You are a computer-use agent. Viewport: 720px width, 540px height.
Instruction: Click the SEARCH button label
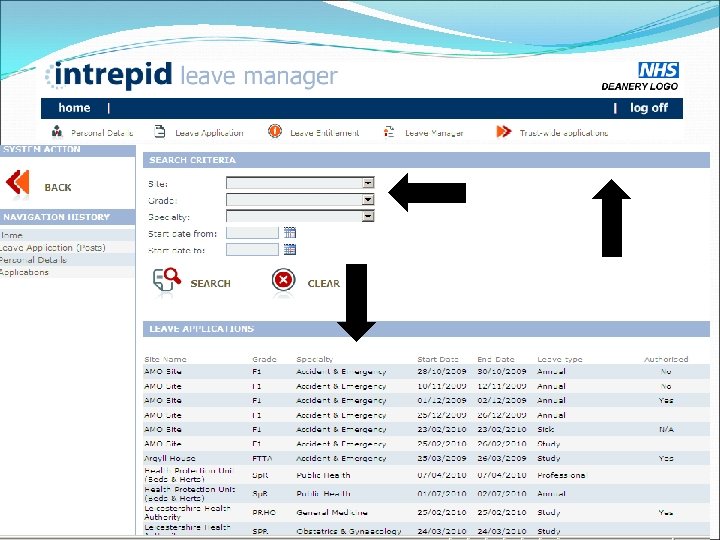coord(210,283)
